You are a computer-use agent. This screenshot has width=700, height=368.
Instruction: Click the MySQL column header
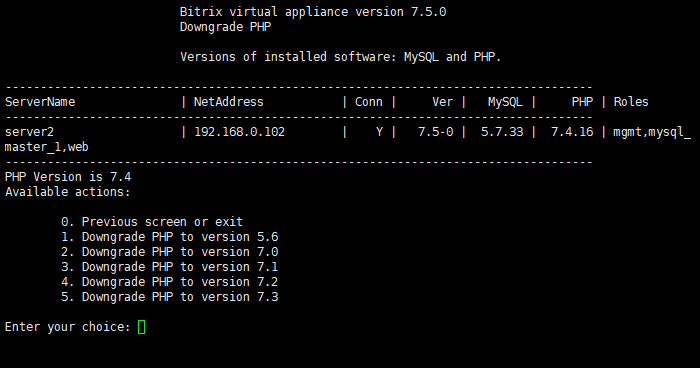[505, 102]
